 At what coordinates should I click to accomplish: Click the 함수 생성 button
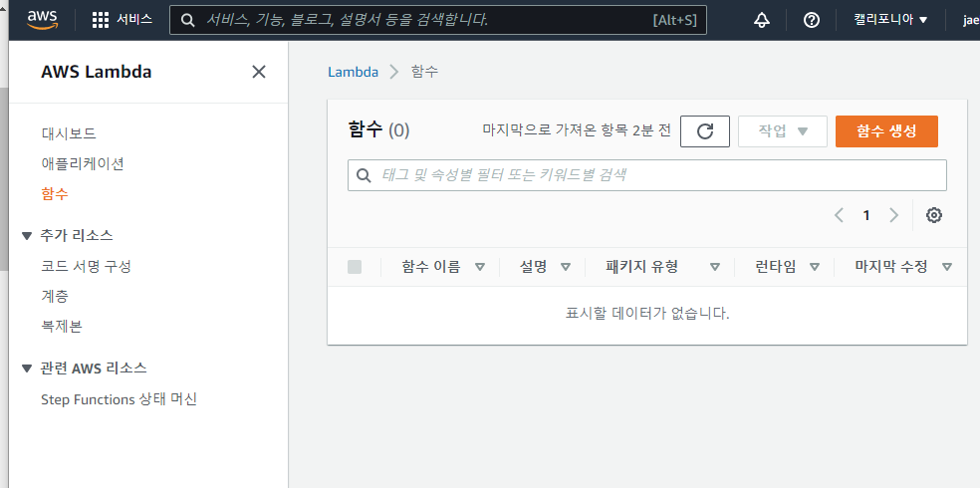886,131
